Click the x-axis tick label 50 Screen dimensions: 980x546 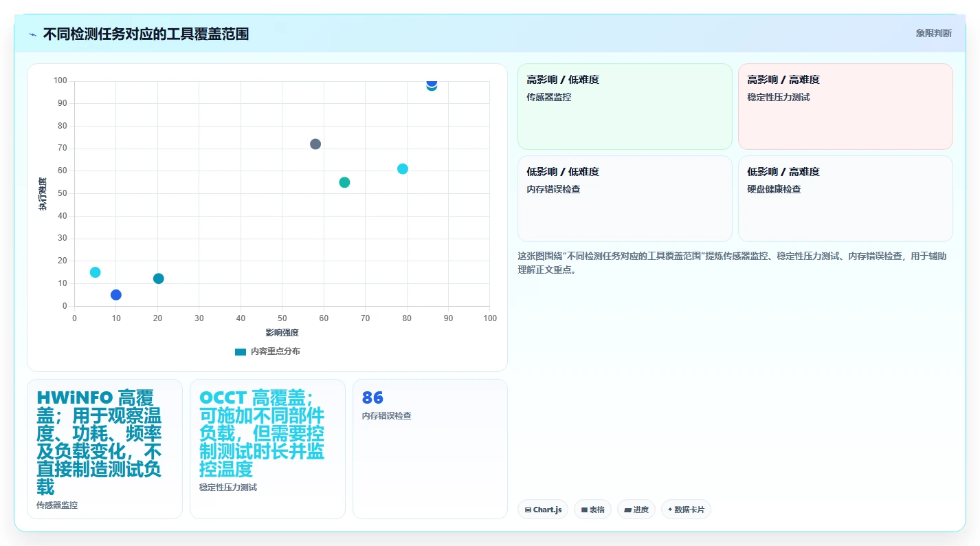point(282,318)
